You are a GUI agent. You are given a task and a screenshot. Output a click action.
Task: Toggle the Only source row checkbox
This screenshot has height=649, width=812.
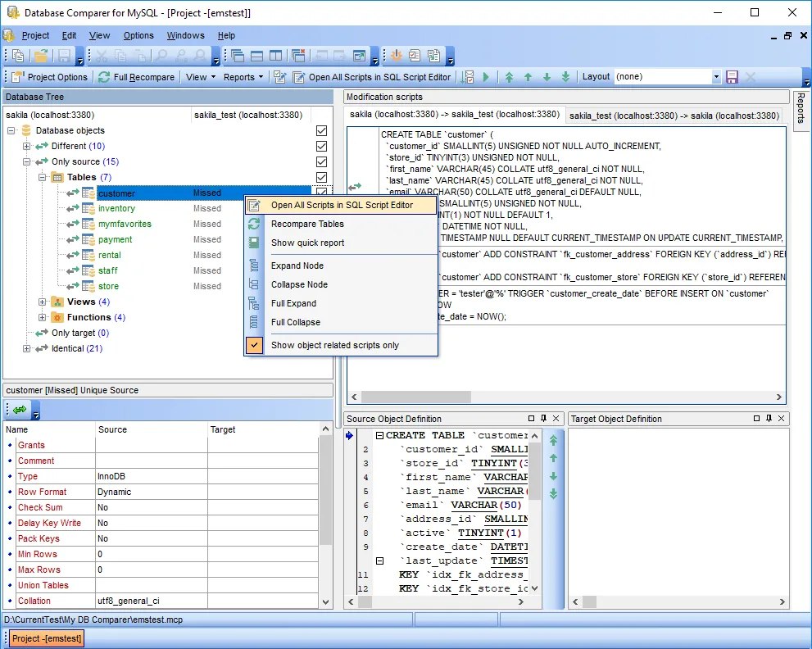pos(321,162)
